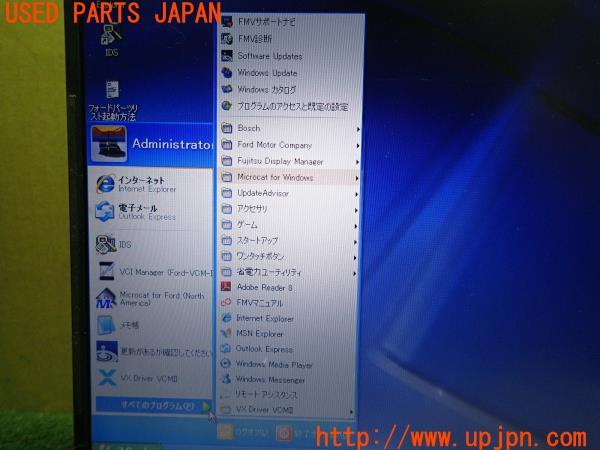Click the Bosch folder icon
This screenshot has width=600, height=450.
click(227, 128)
